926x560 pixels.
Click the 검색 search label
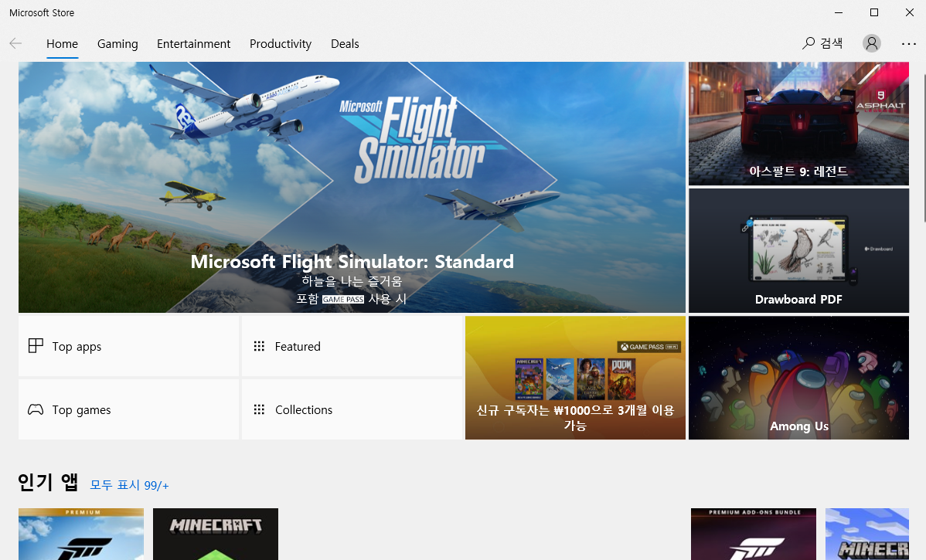tap(832, 43)
